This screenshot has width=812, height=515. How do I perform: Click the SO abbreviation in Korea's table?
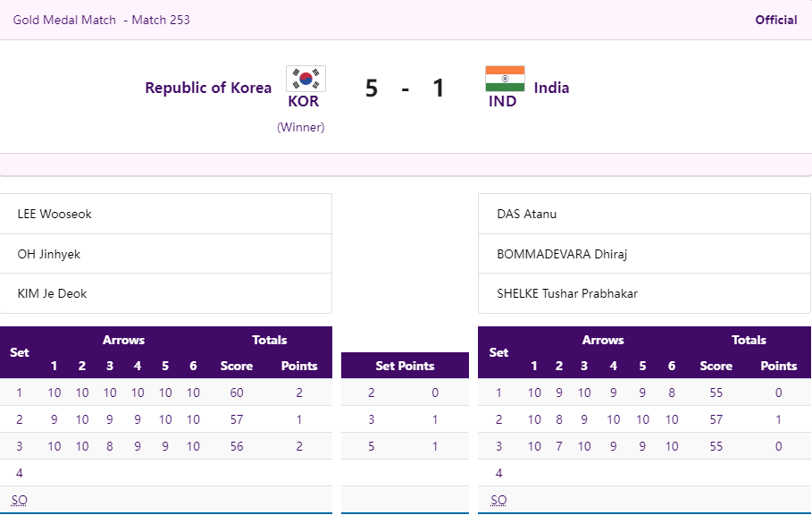point(19,500)
